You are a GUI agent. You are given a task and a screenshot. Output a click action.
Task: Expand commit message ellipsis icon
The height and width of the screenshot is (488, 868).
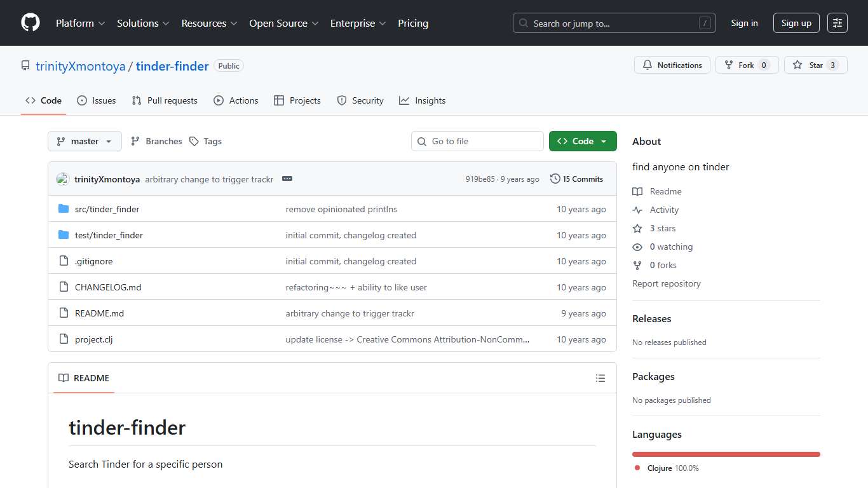[x=287, y=179]
